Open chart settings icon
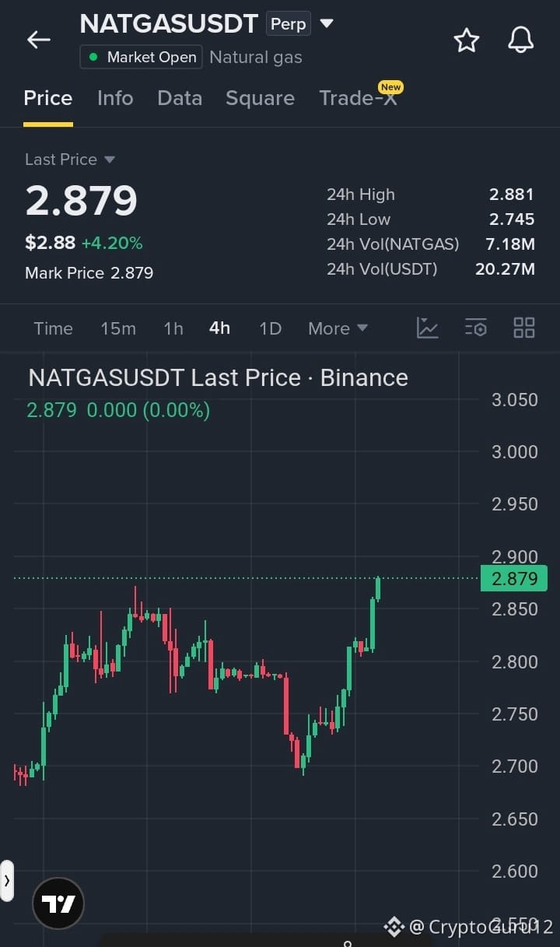This screenshot has height=947, width=560. (x=476, y=328)
